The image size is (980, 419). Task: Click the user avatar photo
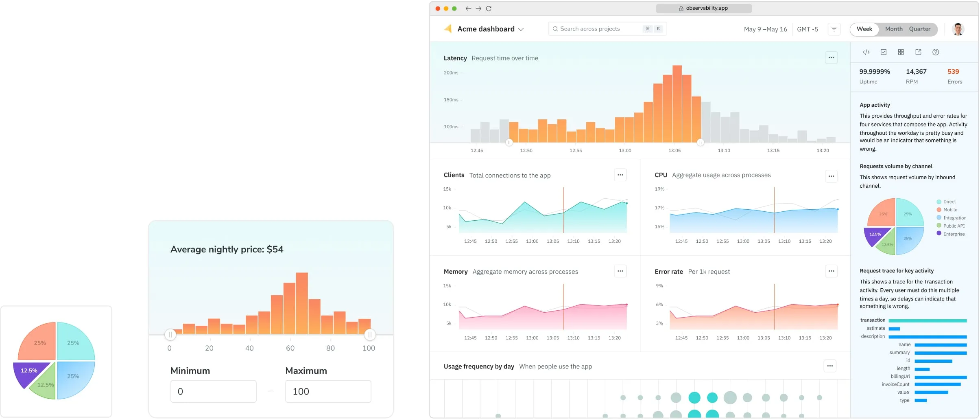click(958, 29)
